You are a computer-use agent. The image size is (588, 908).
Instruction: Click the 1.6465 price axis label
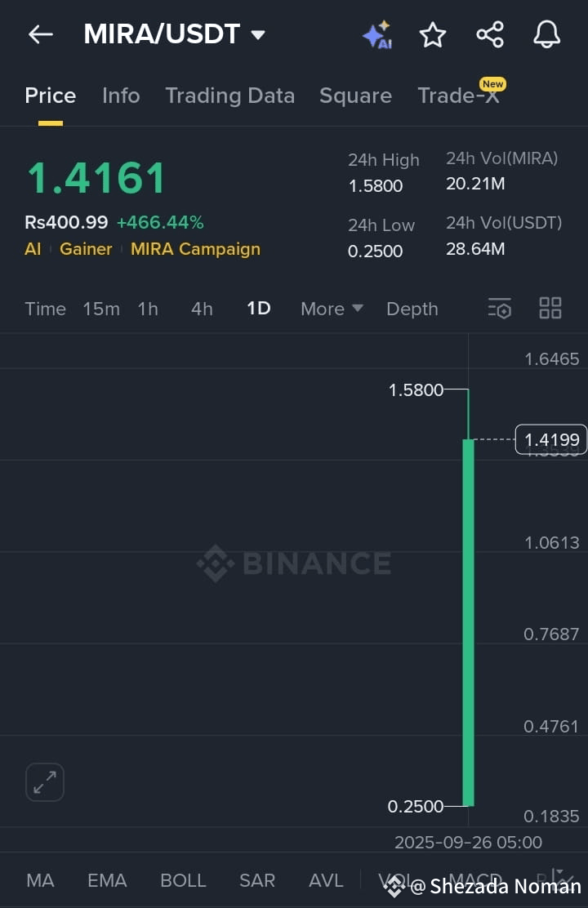551,359
